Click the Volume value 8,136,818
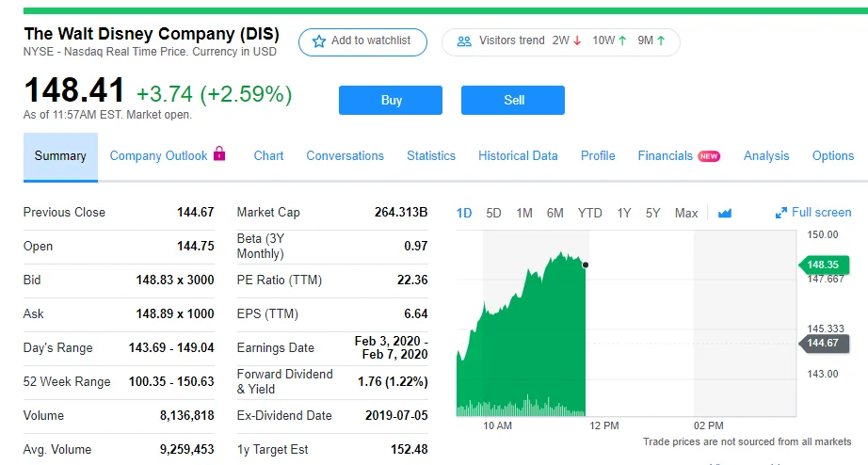The width and height of the screenshot is (868, 465). coord(187,415)
